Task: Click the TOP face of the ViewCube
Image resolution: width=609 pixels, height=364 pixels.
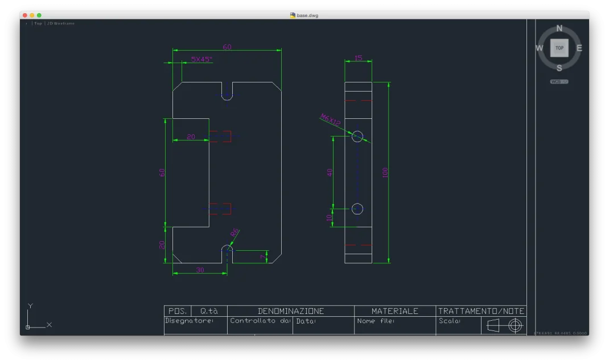Action: pos(559,48)
